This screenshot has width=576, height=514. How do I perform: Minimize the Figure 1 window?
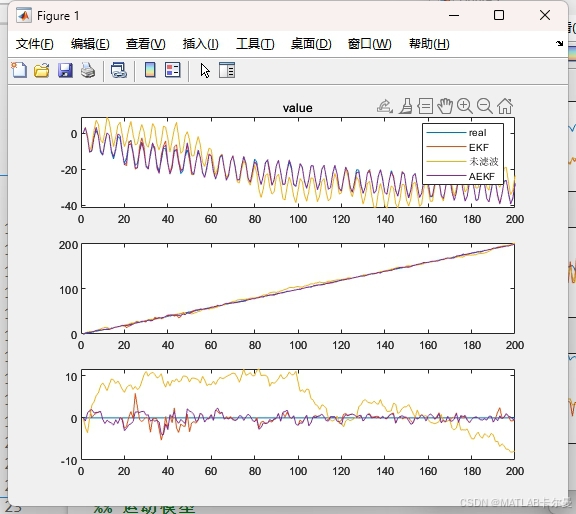pyautogui.click(x=454, y=15)
